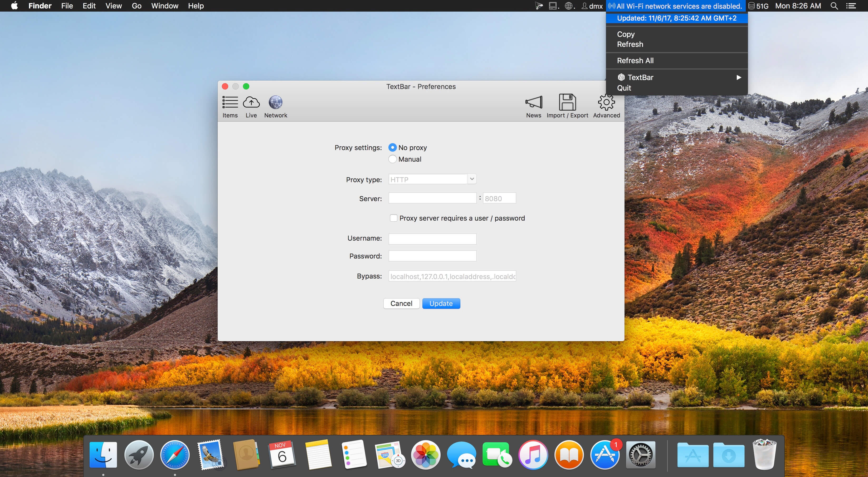
Task: Click the Cancel button
Action: [401, 303]
